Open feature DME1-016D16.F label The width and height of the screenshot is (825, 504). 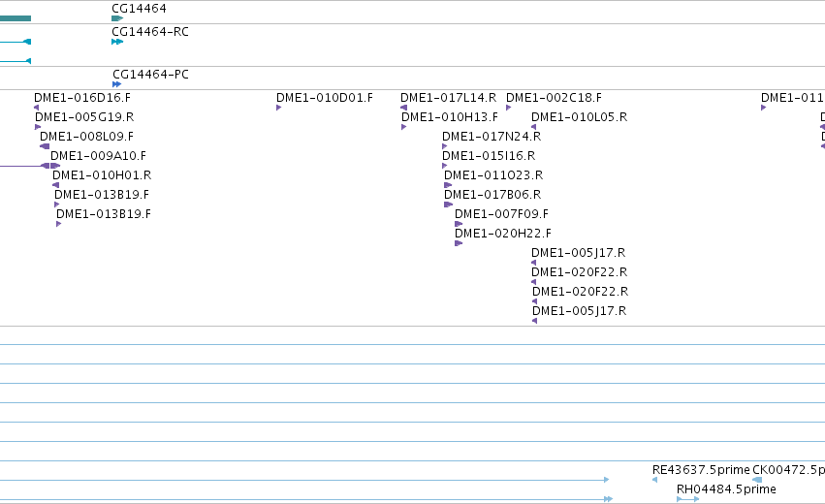point(82,98)
